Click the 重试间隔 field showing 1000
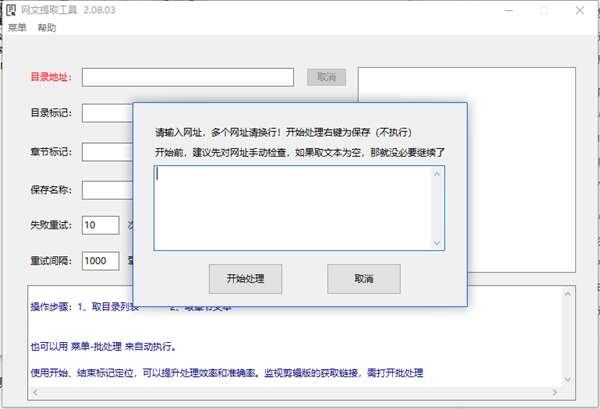The height and width of the screenshot is (409, 600). pos(101,261)
